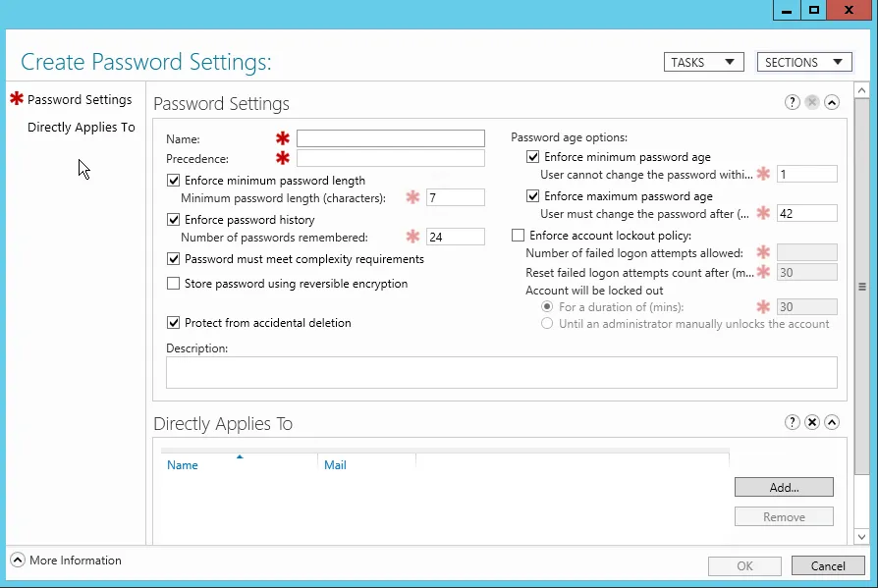Select For a duration of (mins) option
This screenshot has height=588, width=878.
(547, 306)
